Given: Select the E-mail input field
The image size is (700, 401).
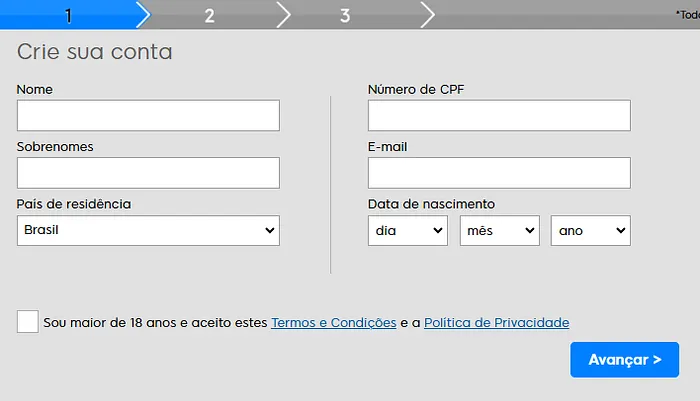Looking at the screenshot, I should [x=499, y=173].
